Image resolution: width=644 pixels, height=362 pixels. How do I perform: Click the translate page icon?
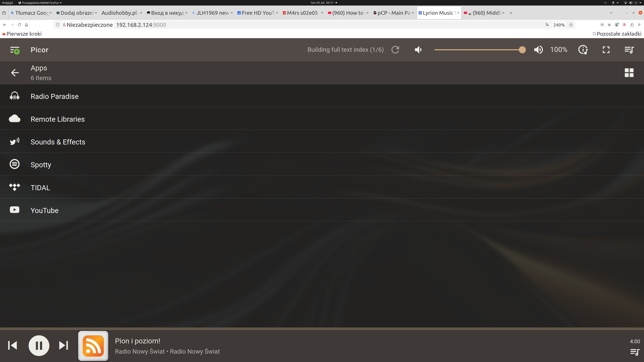pyautogui.click(x=547, y=25)
